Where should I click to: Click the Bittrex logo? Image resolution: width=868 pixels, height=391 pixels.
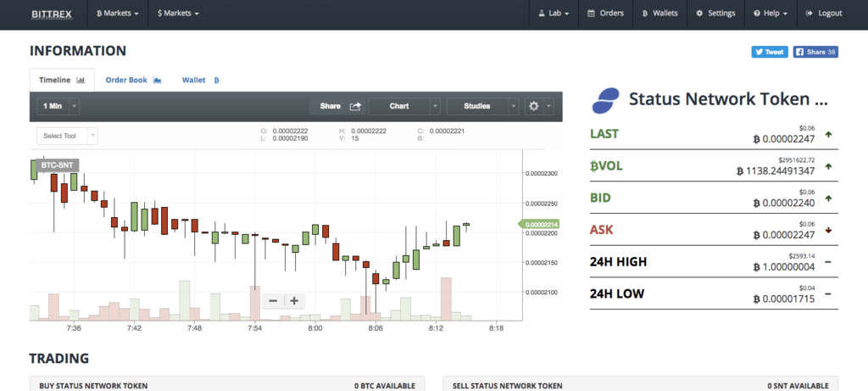click(52, 14)
